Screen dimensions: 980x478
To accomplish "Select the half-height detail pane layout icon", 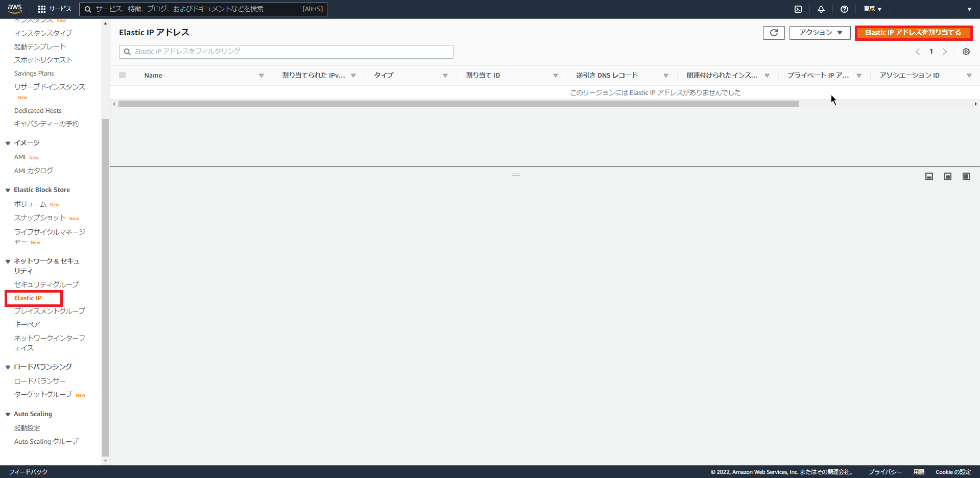I will click(x=947, y=176).
